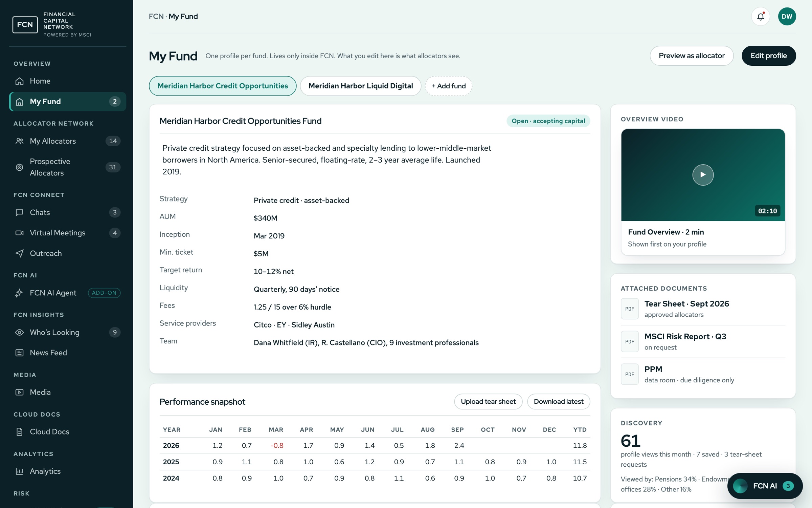Click Download latest button
The image size is (812, 508).
[x=559, y=402]
